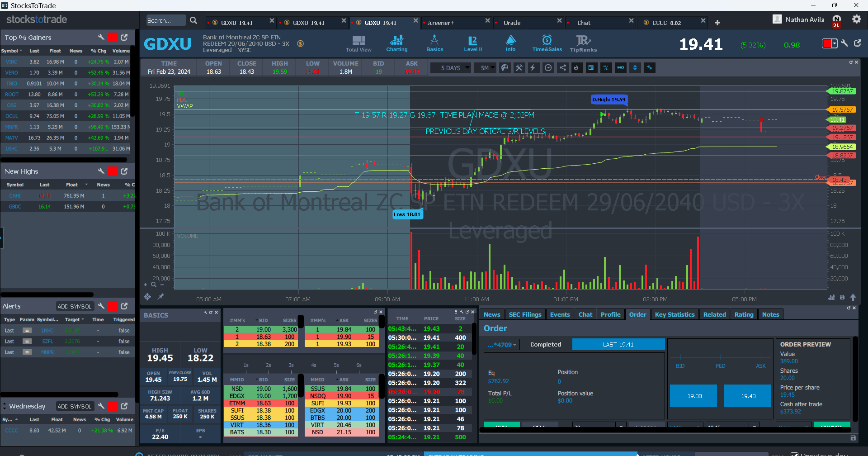868x456 pixels.
Task: Expand the Wednesday watchlist selector arrows
Action: [x=5, y=406]
